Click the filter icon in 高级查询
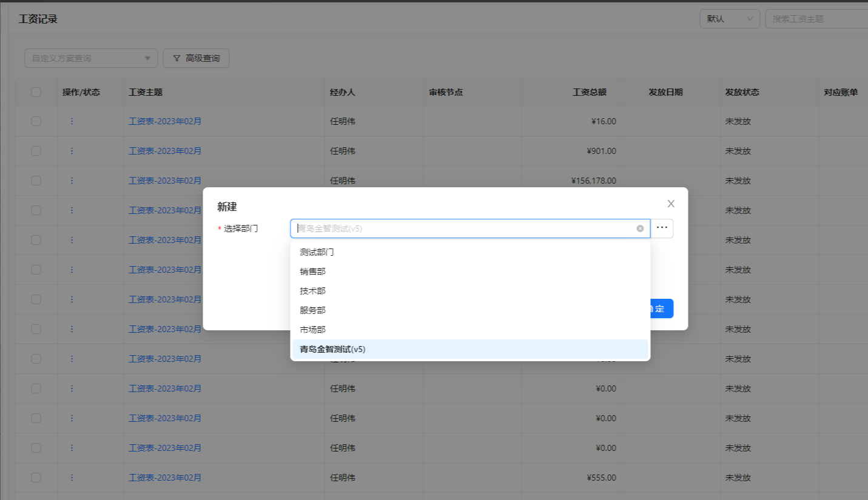The image size is (868, 500). tap(177, 58)
